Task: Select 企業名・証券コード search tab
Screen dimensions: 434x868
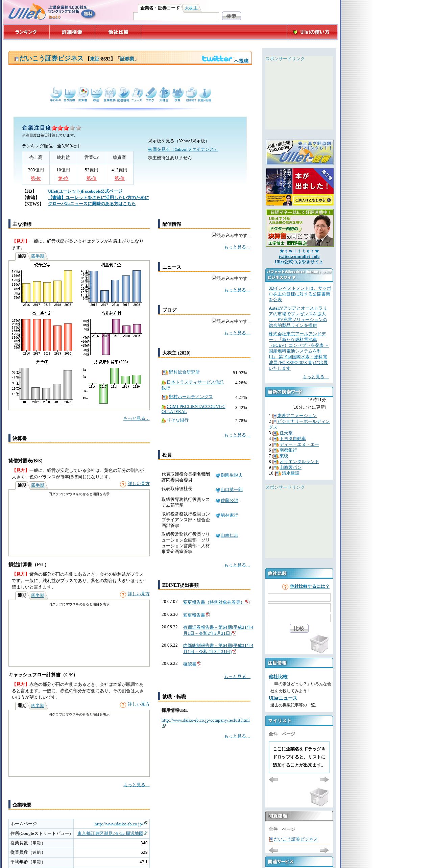Action: point(160,8)
